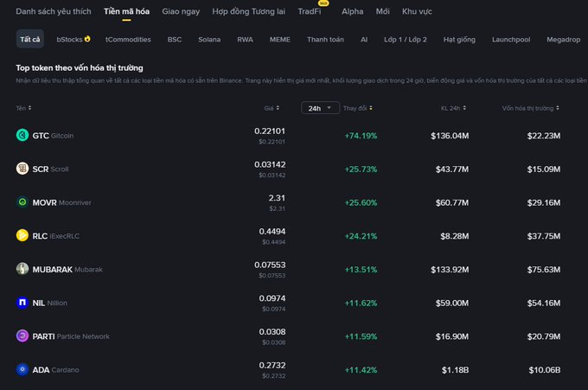Click the MUBARAK coin icon
Image resolution: width=588 pixels, height=390 pixels.
click(22, 269)
